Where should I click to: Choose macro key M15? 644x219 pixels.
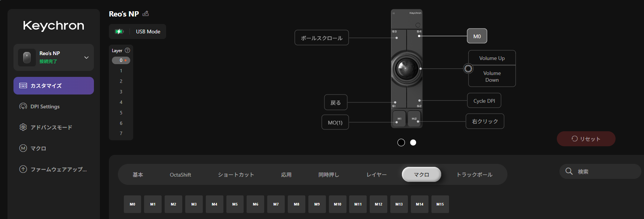tap(440, 204)
